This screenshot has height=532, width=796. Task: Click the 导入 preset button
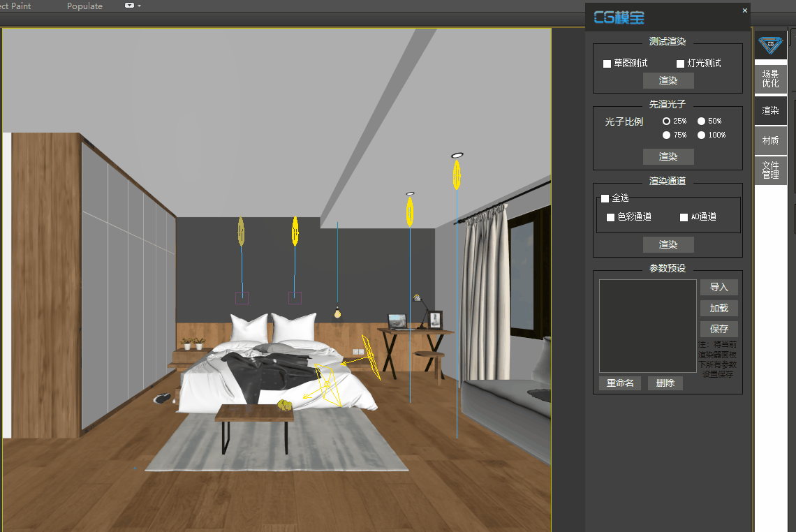click(718, 287)
